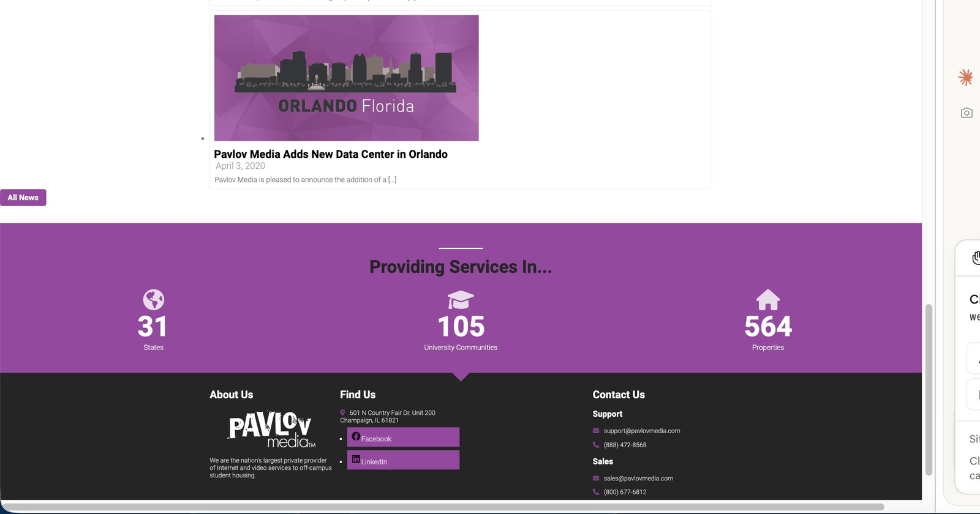Click the 'Contact Us' footer heading
The width and height of the screenshot is (980, 514).
(x=619, y=395)
